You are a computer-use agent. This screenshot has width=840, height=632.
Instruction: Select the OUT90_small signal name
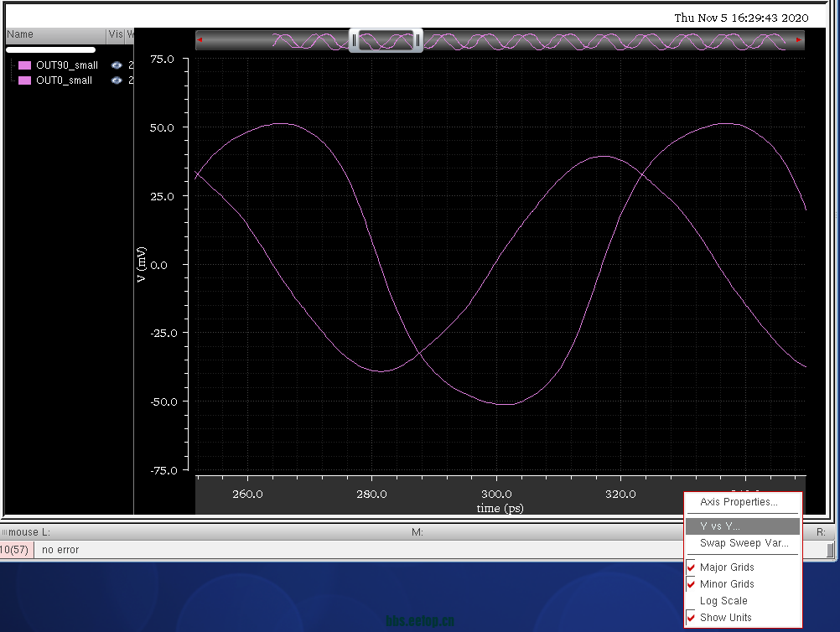coord(67,65)
